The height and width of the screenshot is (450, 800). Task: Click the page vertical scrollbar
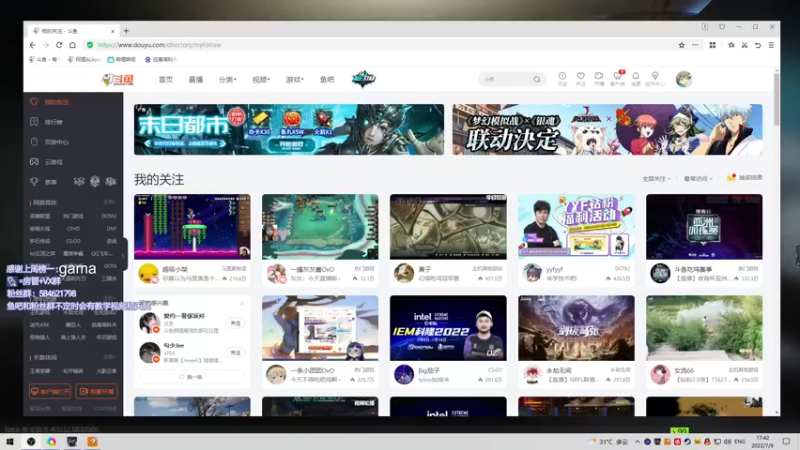pos(777,99)
